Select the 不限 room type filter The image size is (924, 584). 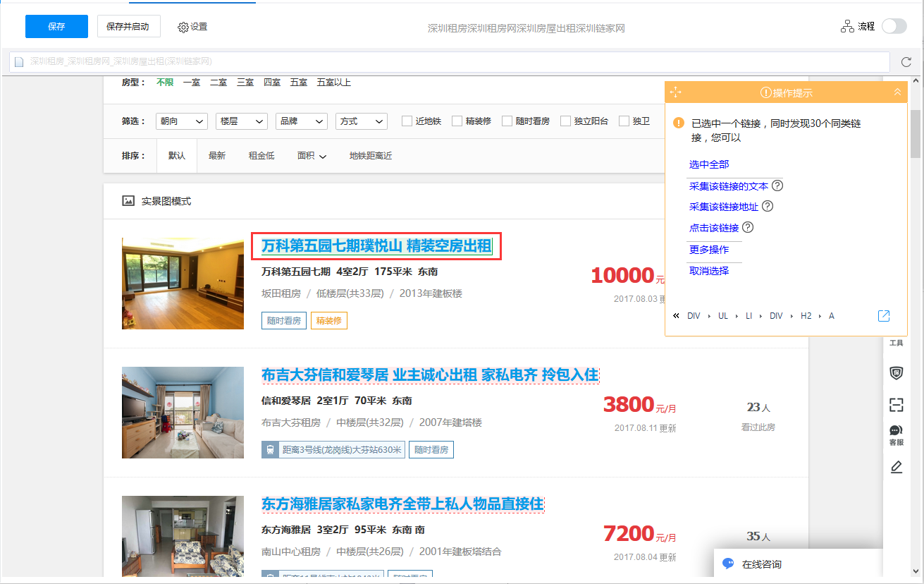[x=165, y=83]
